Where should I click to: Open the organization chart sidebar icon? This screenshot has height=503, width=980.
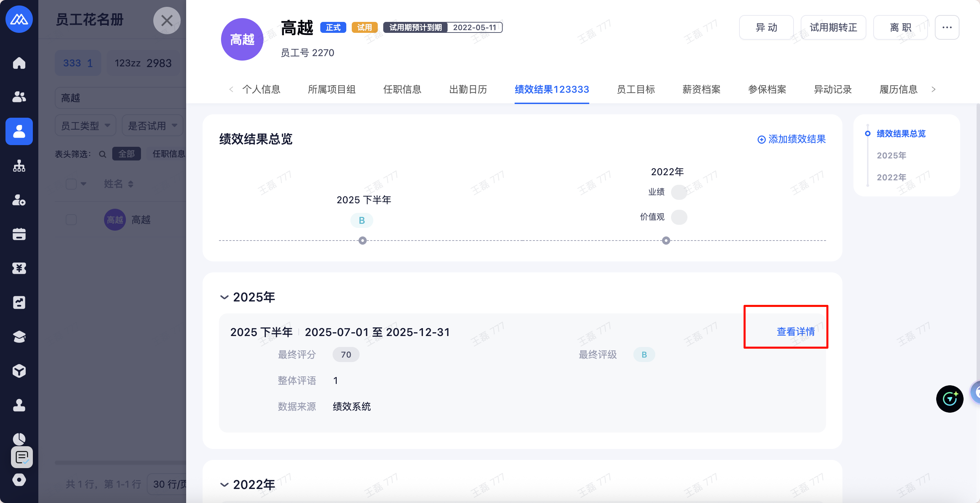pyautogui.click(x=19, y=166)
